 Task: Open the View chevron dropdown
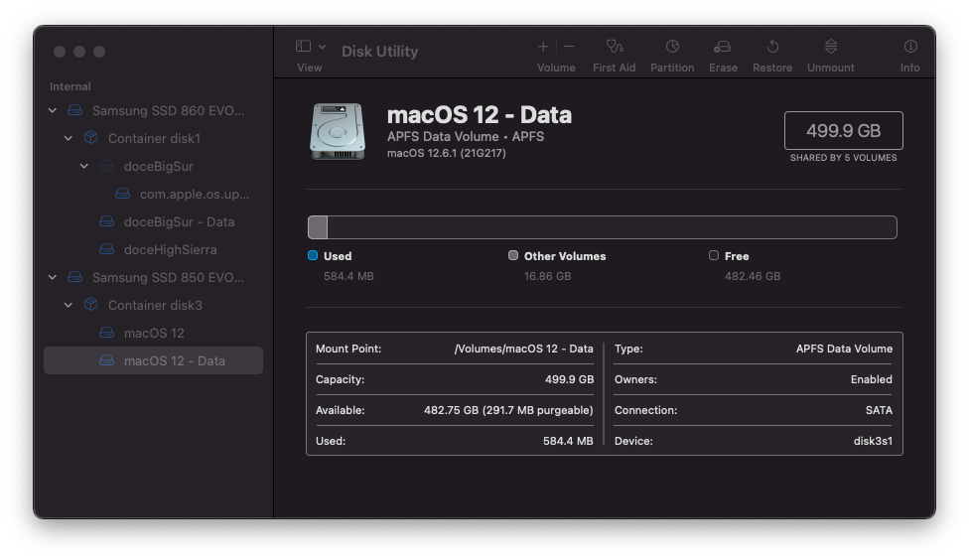[x=322, y=47]
